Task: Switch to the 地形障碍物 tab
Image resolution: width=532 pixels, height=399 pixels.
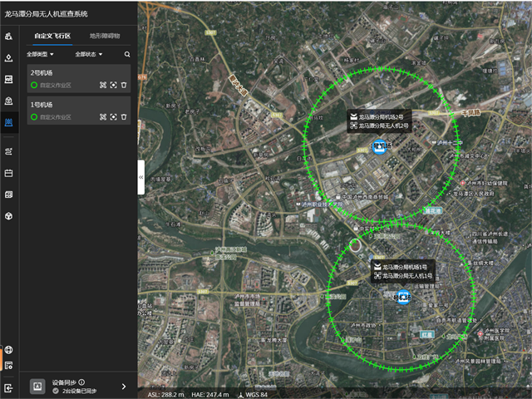Action: [105, 37]
